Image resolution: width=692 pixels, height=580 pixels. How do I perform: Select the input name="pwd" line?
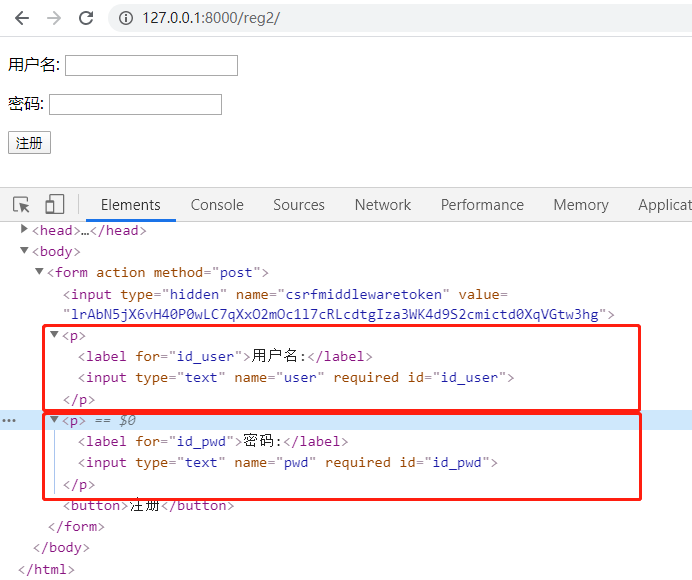click(x=288, y=463)
